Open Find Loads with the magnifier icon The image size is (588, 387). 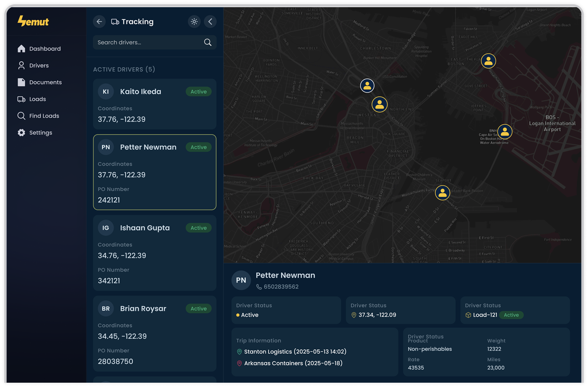coord(21,116)
